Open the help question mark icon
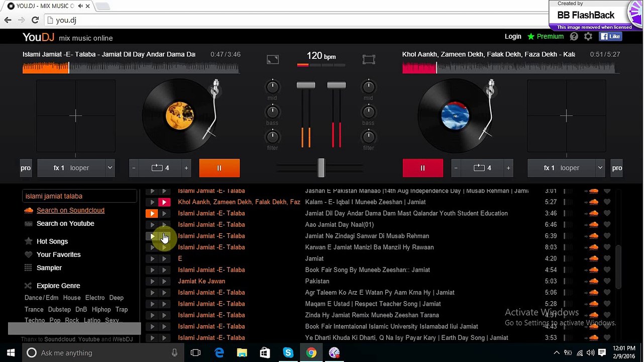Screen dimensions: 644x362 tap(574, 37)
